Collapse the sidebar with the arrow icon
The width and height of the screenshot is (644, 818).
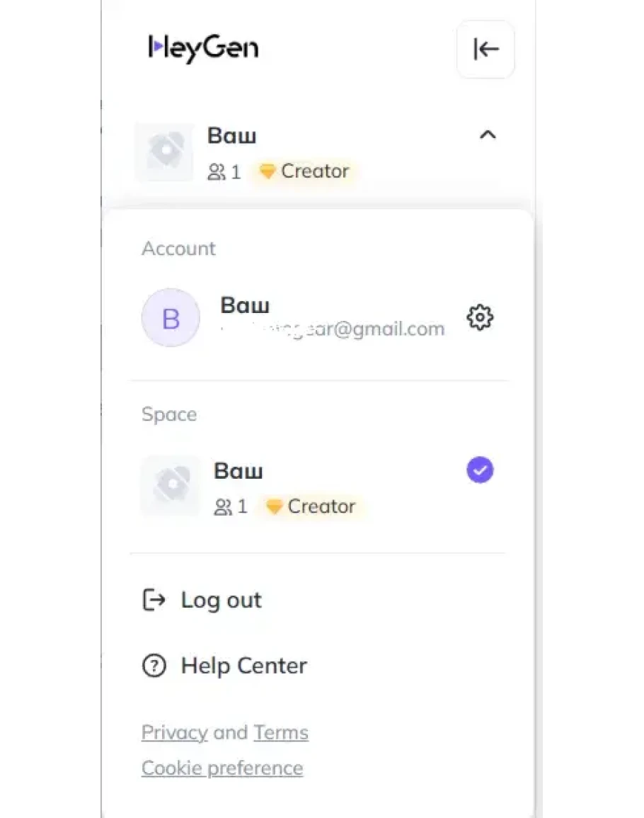[x=485, y=50]
